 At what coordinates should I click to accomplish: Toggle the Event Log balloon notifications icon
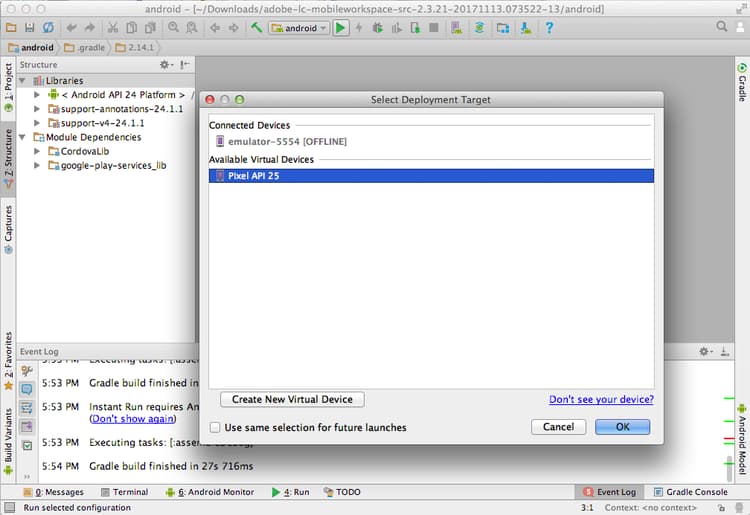click(27, 389)
